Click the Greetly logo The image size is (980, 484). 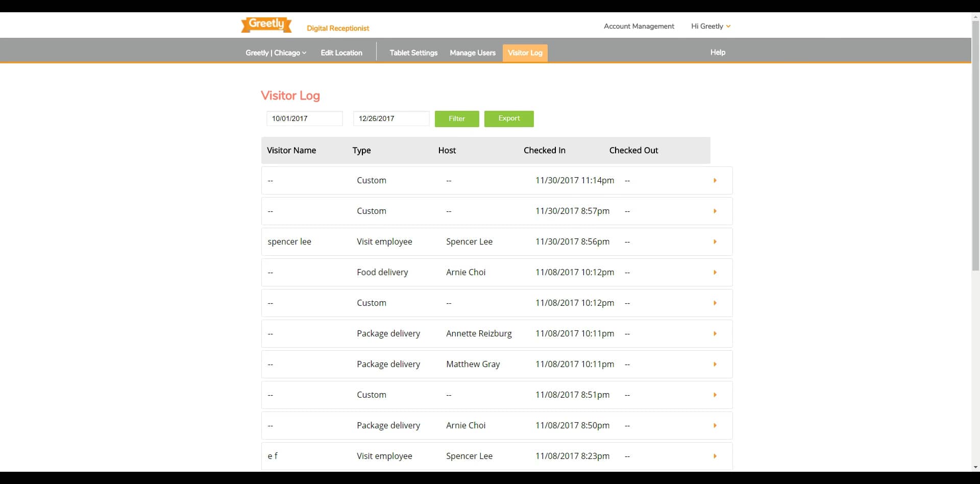266,25
